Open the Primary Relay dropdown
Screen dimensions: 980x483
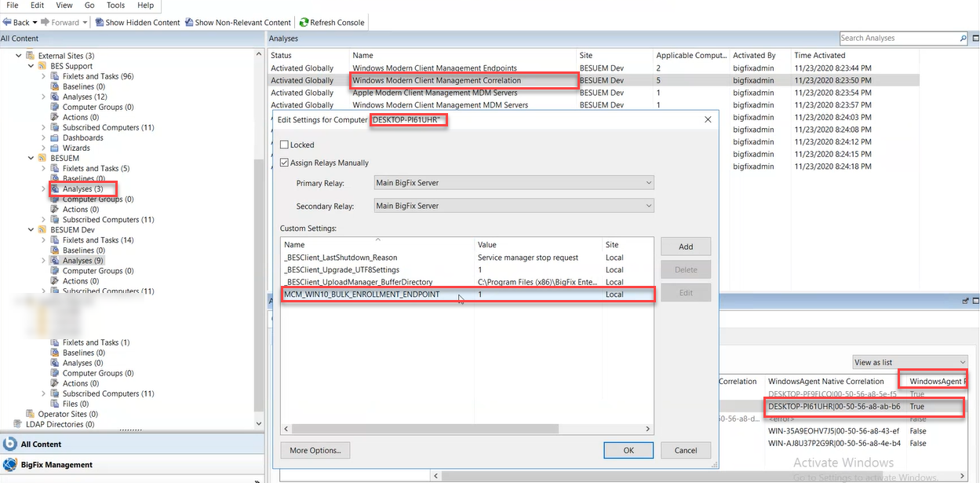[514, 183]
